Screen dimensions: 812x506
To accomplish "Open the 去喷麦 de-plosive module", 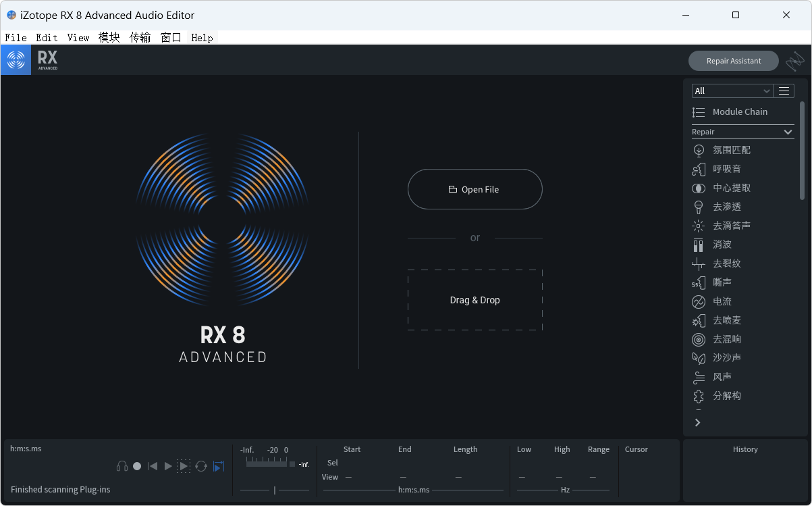I will click(x=742, y=320).
